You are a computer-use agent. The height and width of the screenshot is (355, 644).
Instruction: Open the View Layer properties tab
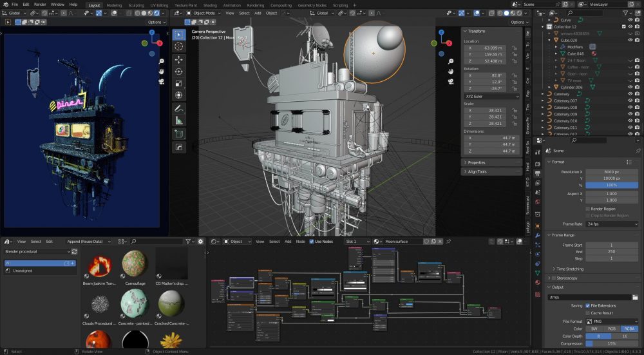click(x=538, y=183)
